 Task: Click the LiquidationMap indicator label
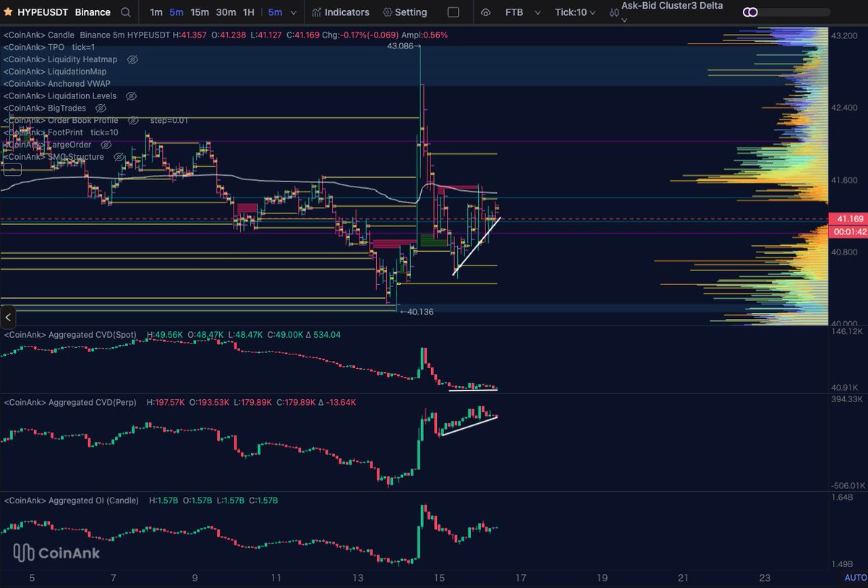55,72
